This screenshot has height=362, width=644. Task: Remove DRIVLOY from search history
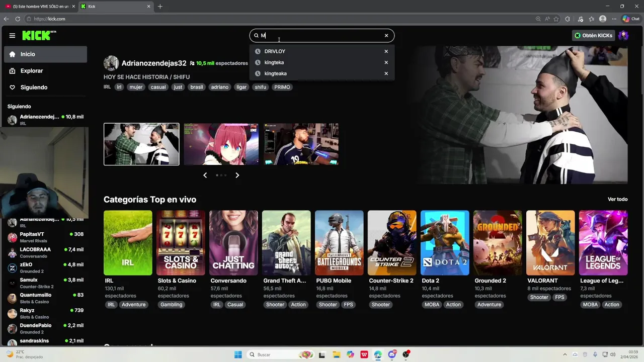coord(386,51)
